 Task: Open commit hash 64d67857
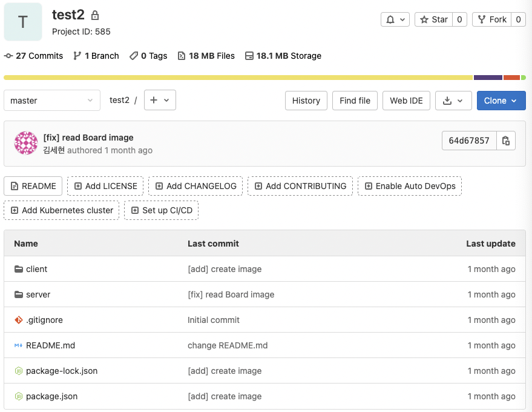coord(469,141)
